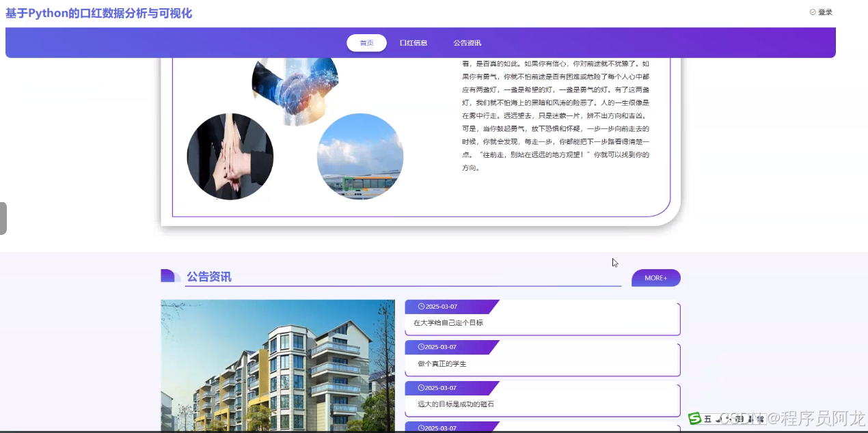This screenshot has height=433, width=868.
Task: Click date 2025-03-07 above 在大学给自己定个目标
Action: tap(441, 307)
